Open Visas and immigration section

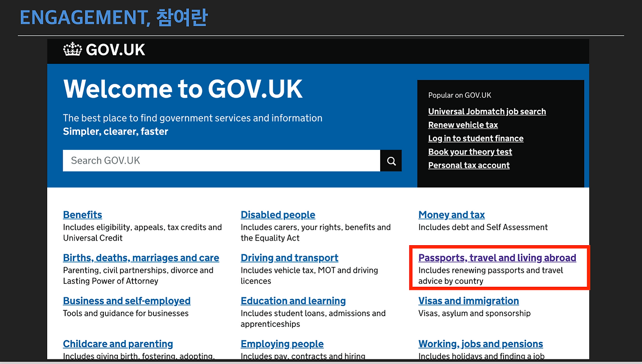(x=469, y=301)
